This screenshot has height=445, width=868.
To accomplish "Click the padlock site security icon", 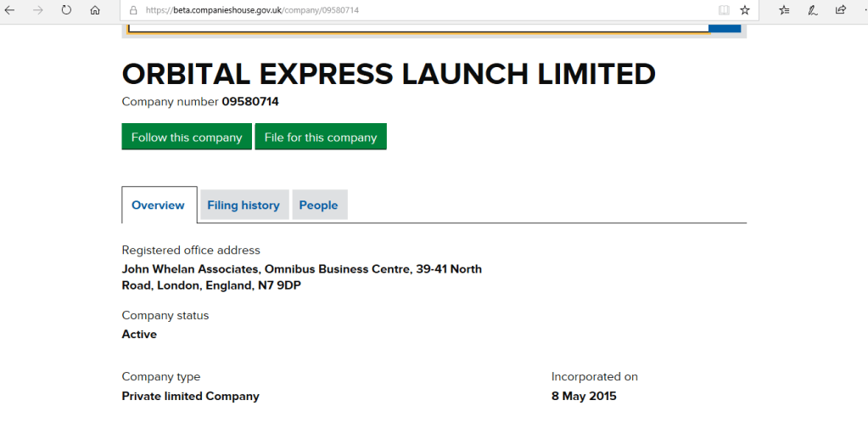I will pyautogui.click(x=133, y=10).
